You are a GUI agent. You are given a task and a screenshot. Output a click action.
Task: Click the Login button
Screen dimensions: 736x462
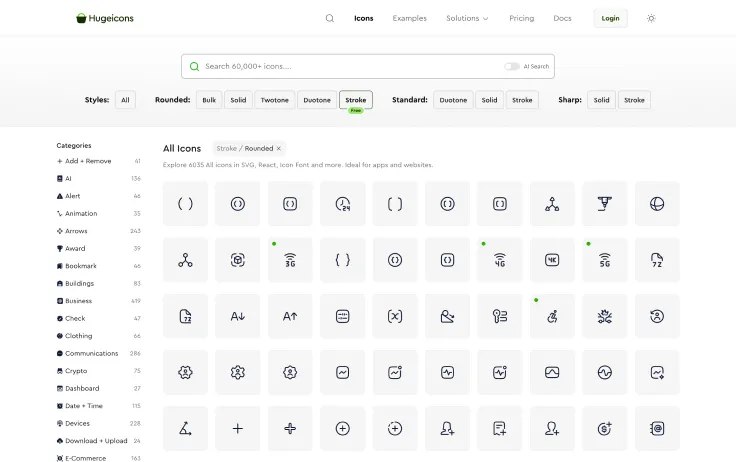(610, 18)
